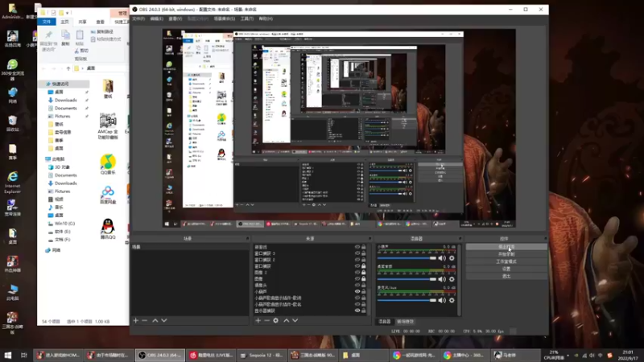Adjust top mixer channel volume slider
Screen dimensions: 644x362
(407, 258)
